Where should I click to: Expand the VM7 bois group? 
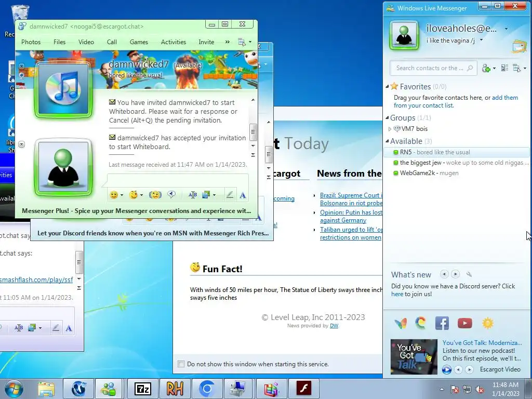(x=390, y=129)
